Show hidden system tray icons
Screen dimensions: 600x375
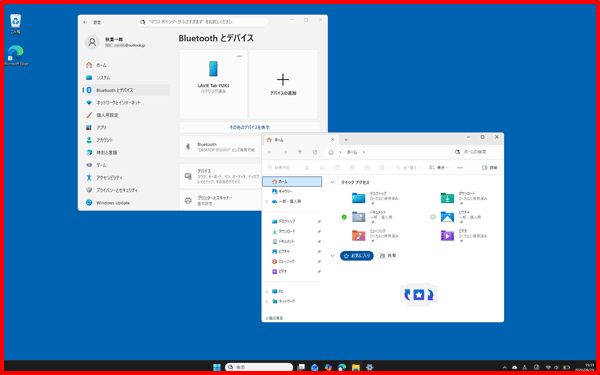point(505,367)
